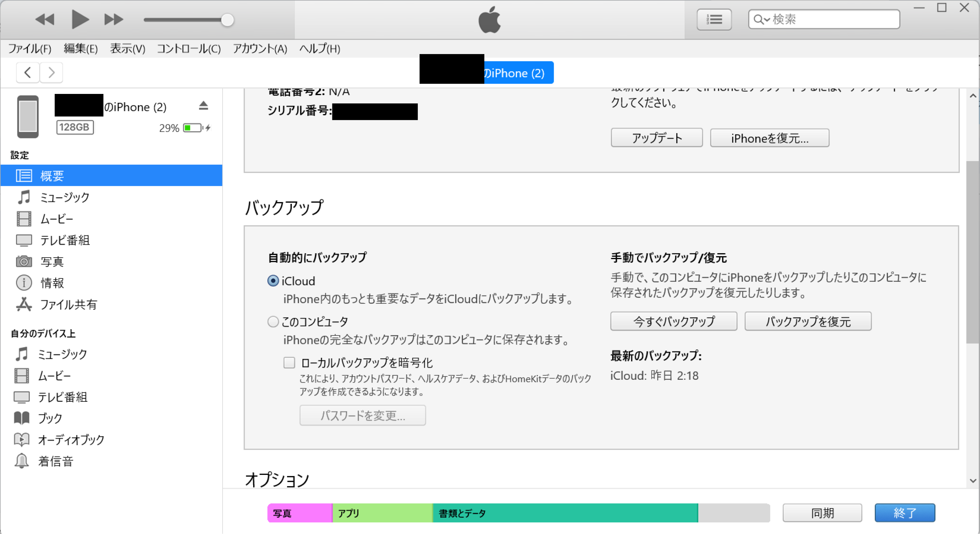Click バックアップを復元 button
Image resolution: width=980 pixels, height=534 pixels.
[808, 321]
